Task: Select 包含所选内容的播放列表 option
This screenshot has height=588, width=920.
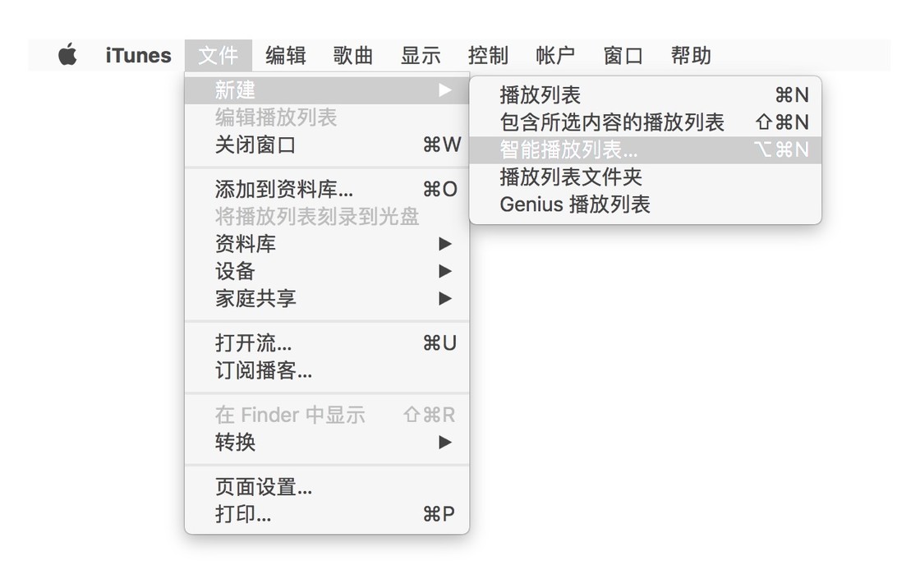Action: pyautogui.click(x=646, y=122)
